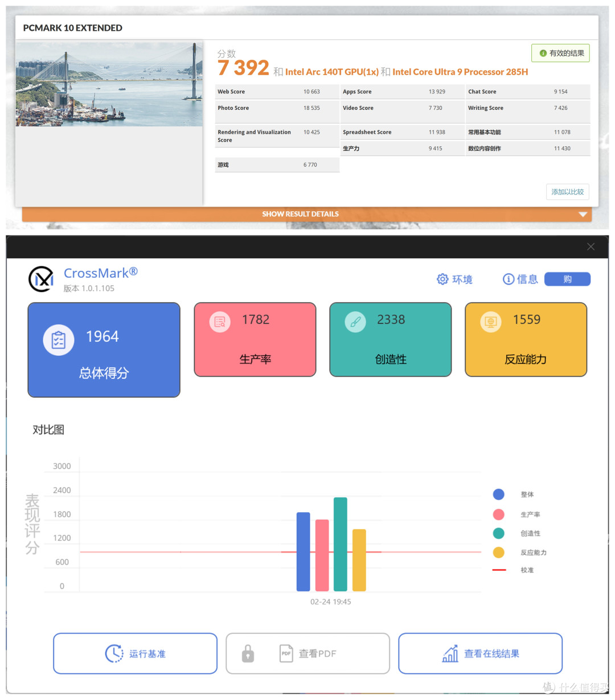Click the add to compare button
Image resolution: width=615 pixels, height=700 pixels.
pyautogui.click(x=567, y=192)
